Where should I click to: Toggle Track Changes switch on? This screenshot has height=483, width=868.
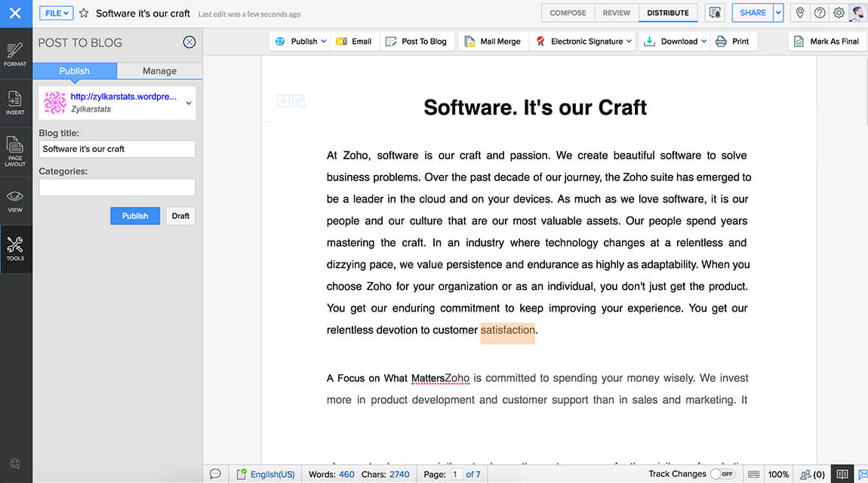(x=722, y=474)
